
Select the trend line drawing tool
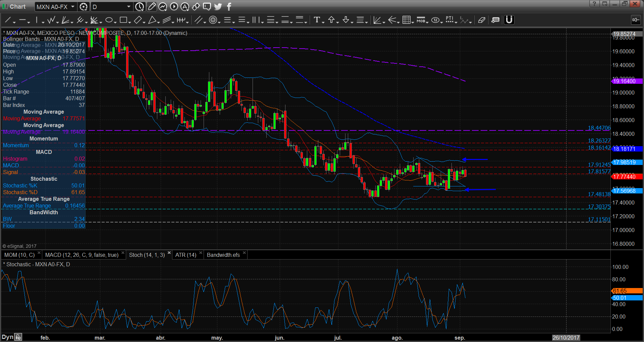(8, 20)
